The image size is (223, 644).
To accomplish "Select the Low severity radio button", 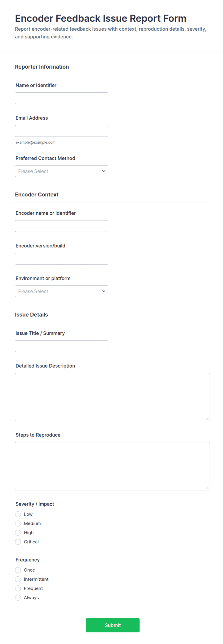I will pyautogui.click(x=18, y=514).
